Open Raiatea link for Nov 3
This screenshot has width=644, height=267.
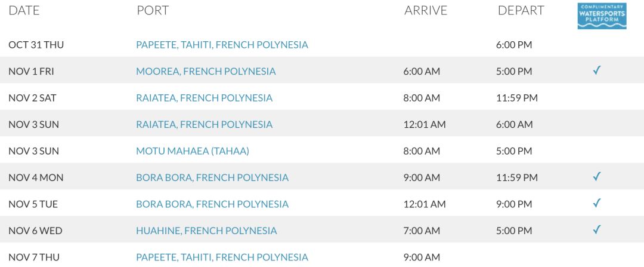click(x=204, y=125)
